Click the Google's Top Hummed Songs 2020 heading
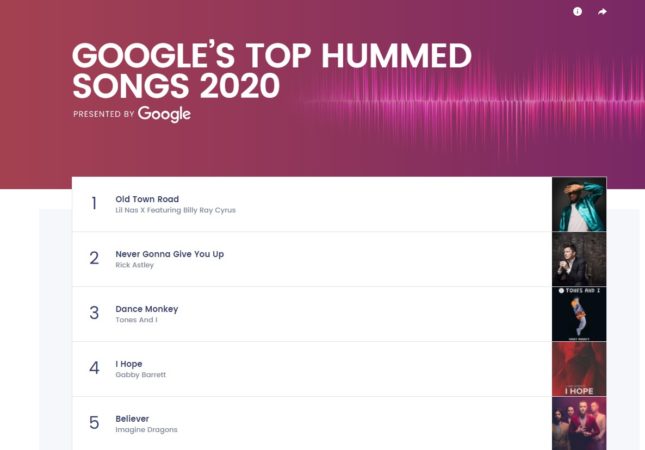Screen dimensions: 645x450 click(x=272, y=70)
